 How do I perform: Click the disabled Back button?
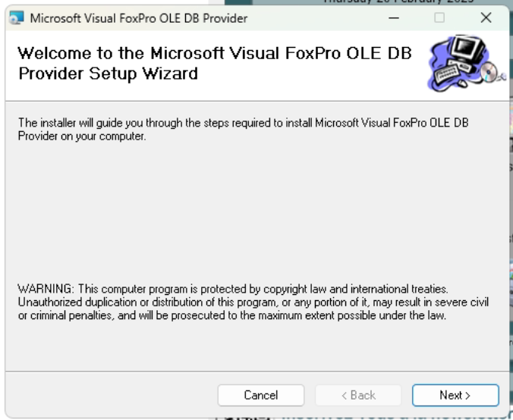point(357,395)
